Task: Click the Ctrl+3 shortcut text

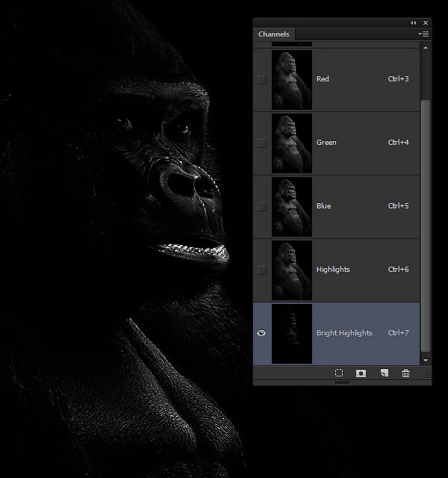Action: [x=398, y=79]
